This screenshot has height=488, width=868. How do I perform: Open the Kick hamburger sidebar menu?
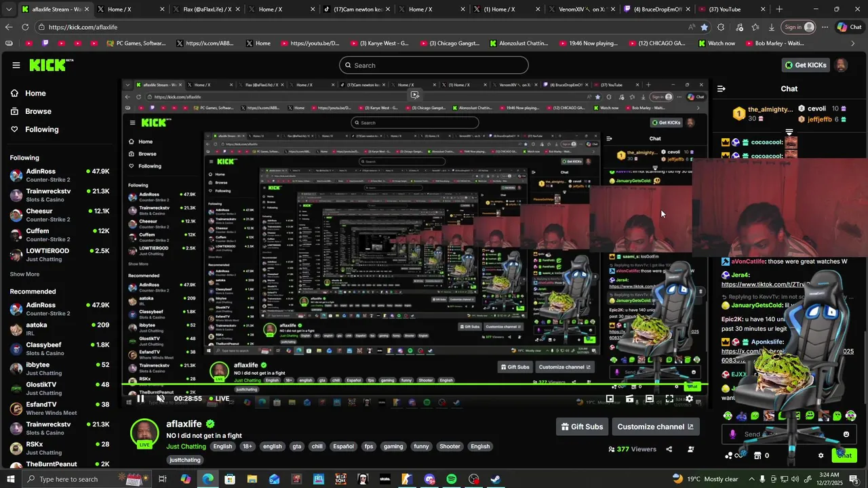click(x=16, y=65)
